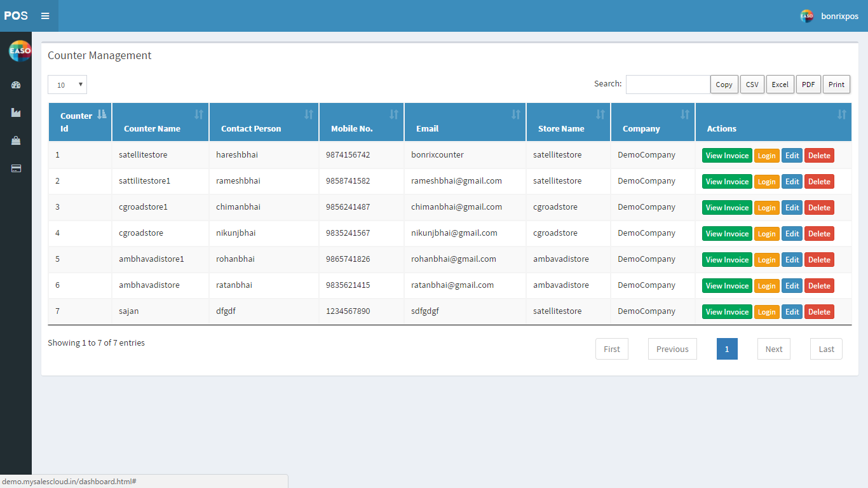The height and width of the screenshot is (488, 868).
Task: Login to counter sattilitestore1
Action: (x=767, y=182)
